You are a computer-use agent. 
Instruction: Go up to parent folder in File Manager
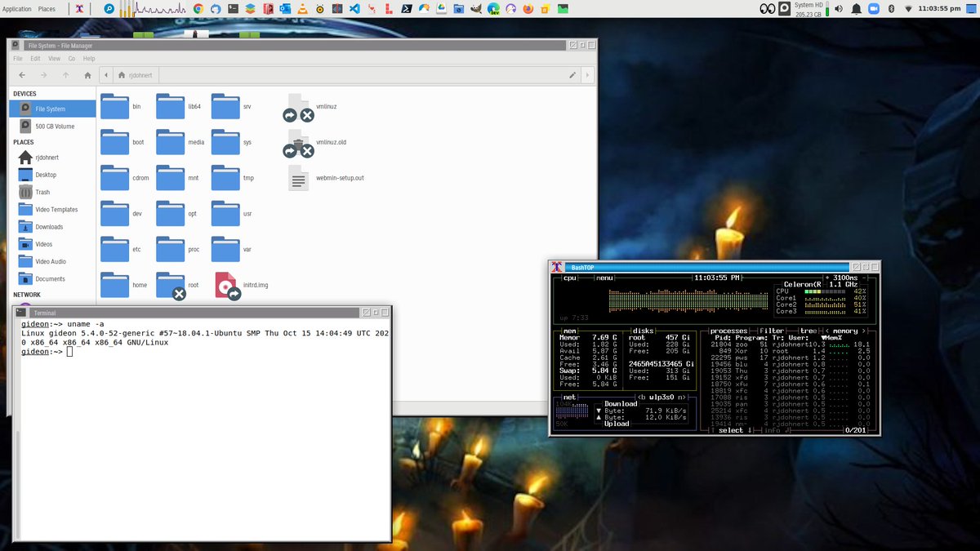(x=65, y=74)
